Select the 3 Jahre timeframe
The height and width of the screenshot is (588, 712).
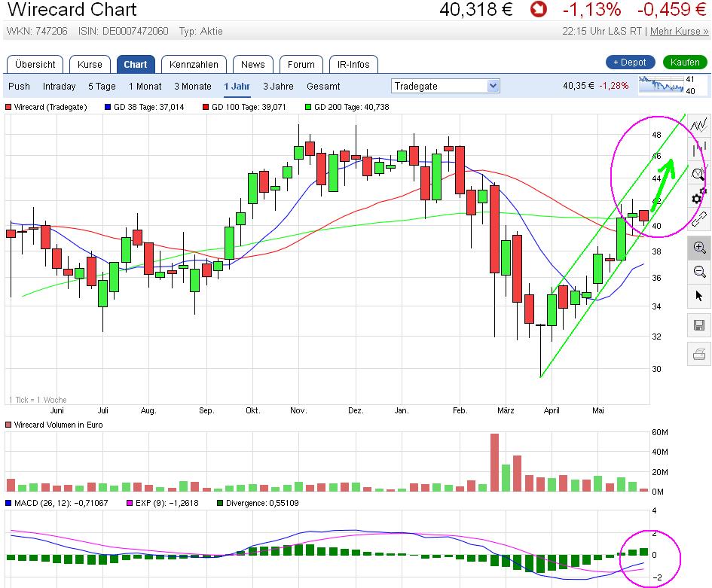pos(278,86)
